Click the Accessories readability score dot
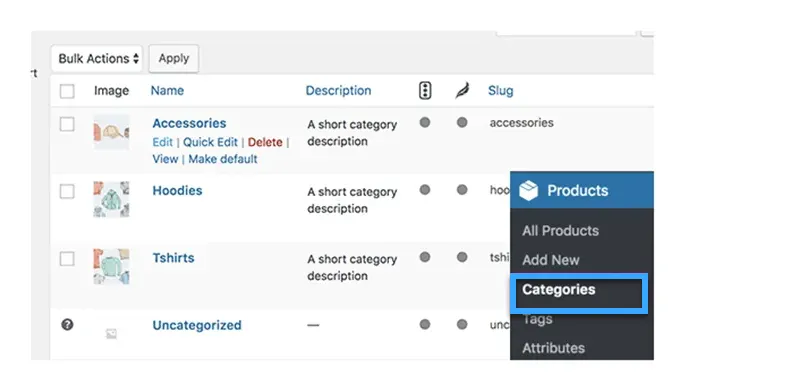This screenshot has height=392, width=799. point(462,122)
